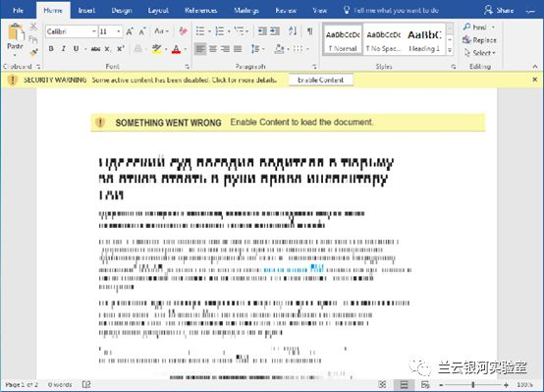Image resolution: width=544 pixels, height=392 pixels.
Task: Click the Bullets list icon
Action: [200, 31]
